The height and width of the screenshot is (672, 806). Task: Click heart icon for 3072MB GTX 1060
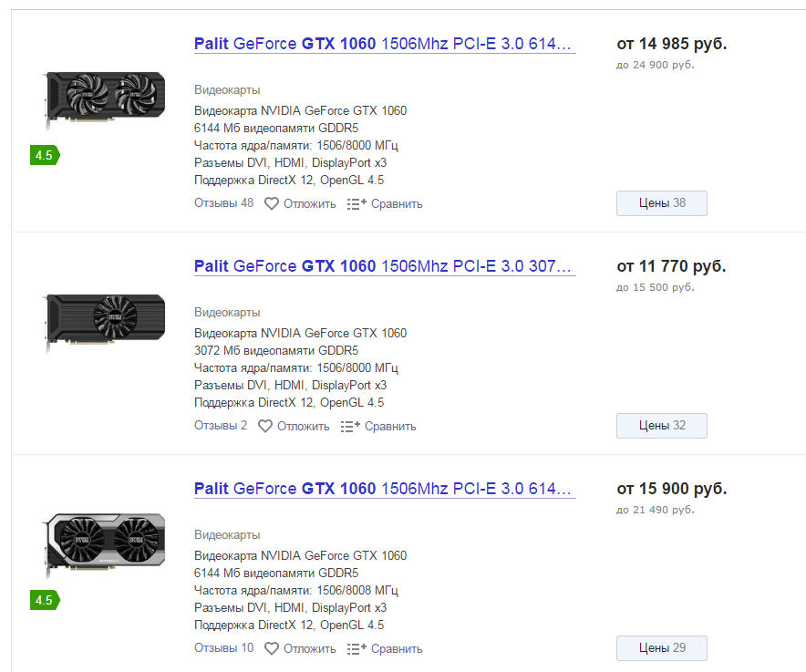tap(264, 426)
